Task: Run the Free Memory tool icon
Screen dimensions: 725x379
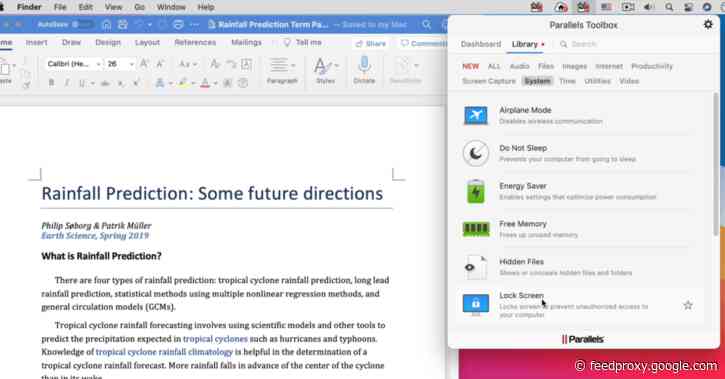Action: point(476,229)
